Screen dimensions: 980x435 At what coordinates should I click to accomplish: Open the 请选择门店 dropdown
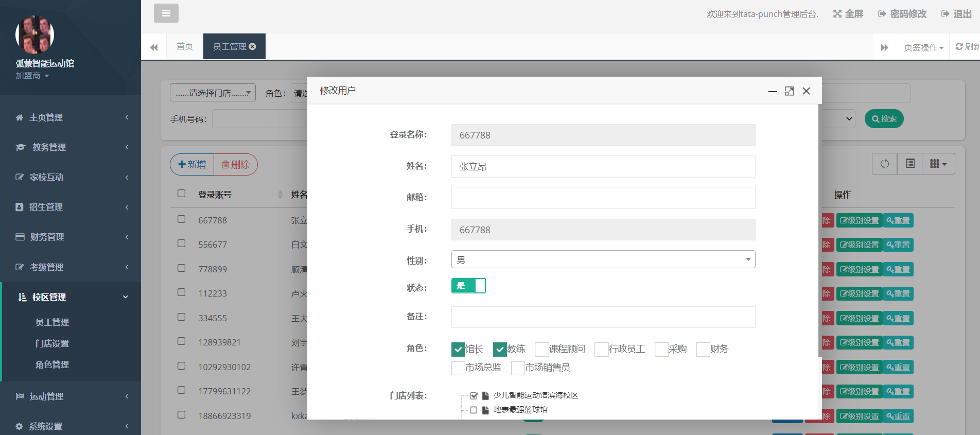coord(213,93)
